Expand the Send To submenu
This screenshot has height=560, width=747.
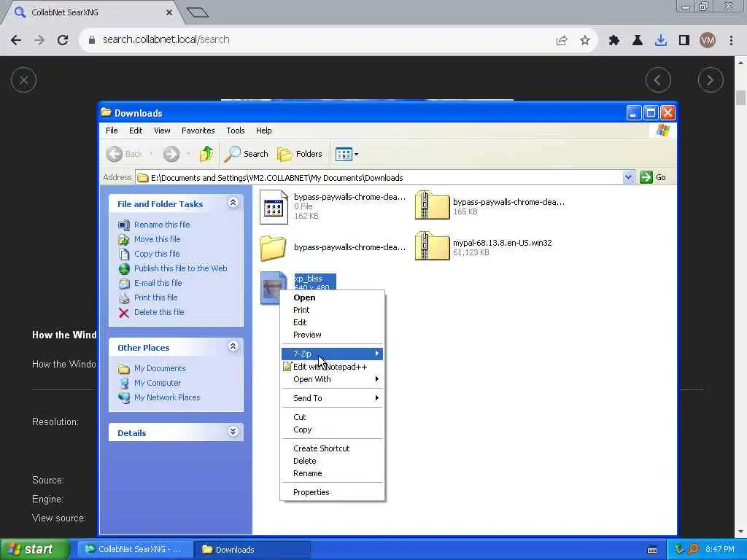point(332,398)
